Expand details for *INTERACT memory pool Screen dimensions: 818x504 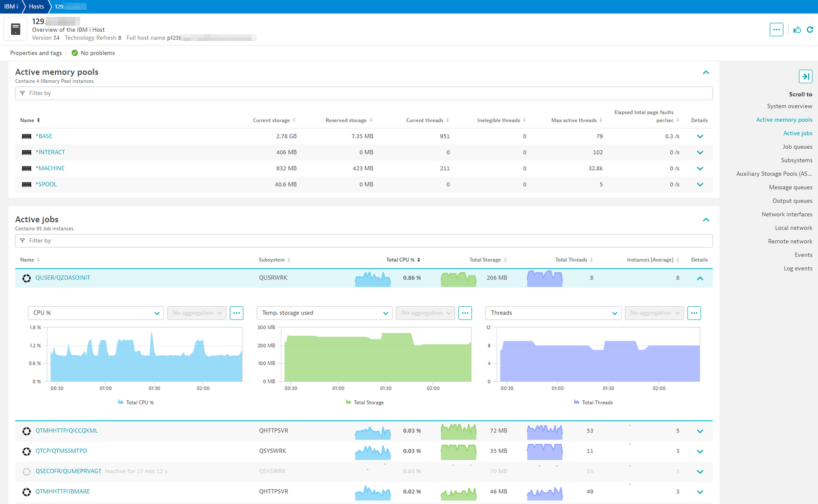pos(700,152)
